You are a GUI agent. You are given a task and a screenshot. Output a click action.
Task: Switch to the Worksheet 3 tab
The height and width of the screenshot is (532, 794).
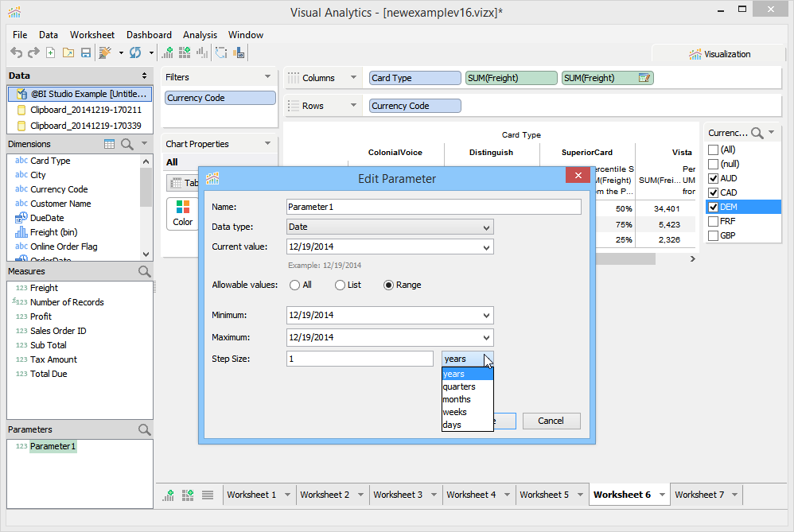click(398, 495)
